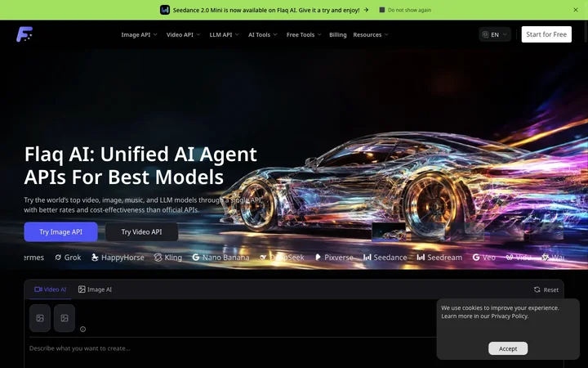Expand the AI Tools menu

click(x=262, y=34)
